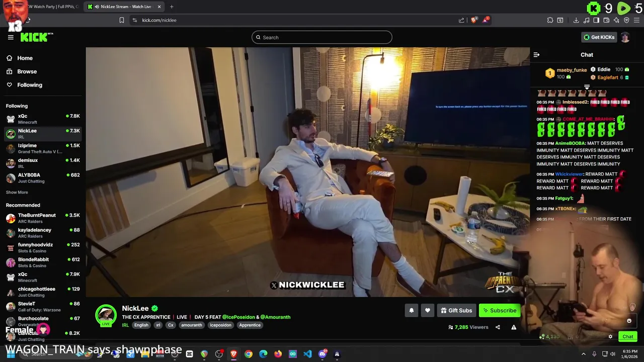Open a new browser tab
Image resolution: width=644 pixels, height=362 pixels.
(x=172, y=7)
